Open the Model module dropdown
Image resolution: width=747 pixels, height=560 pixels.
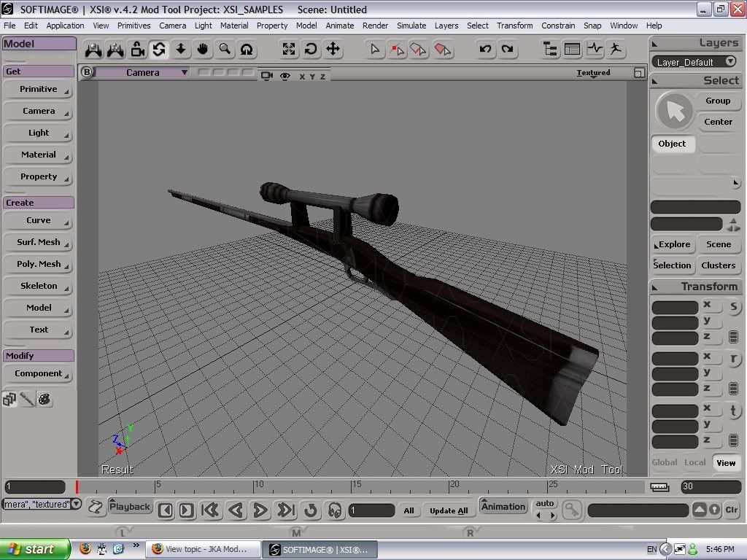tap(39, 44)
